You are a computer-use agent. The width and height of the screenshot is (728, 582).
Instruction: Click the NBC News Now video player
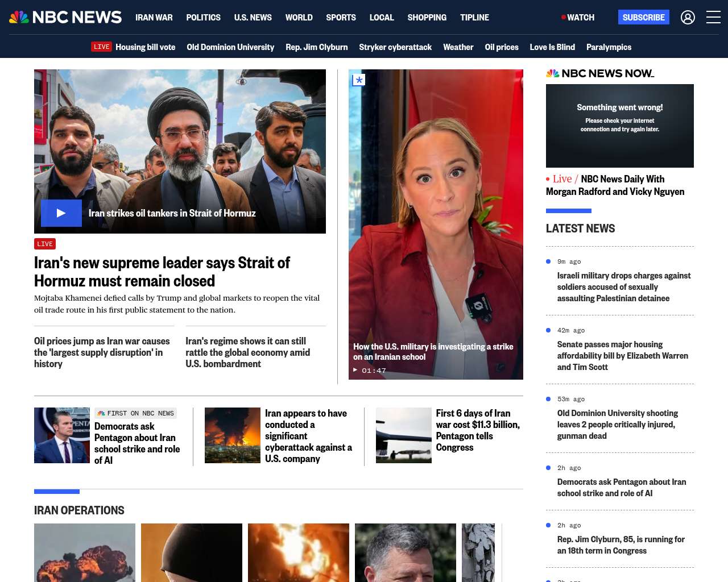[619, 126]
